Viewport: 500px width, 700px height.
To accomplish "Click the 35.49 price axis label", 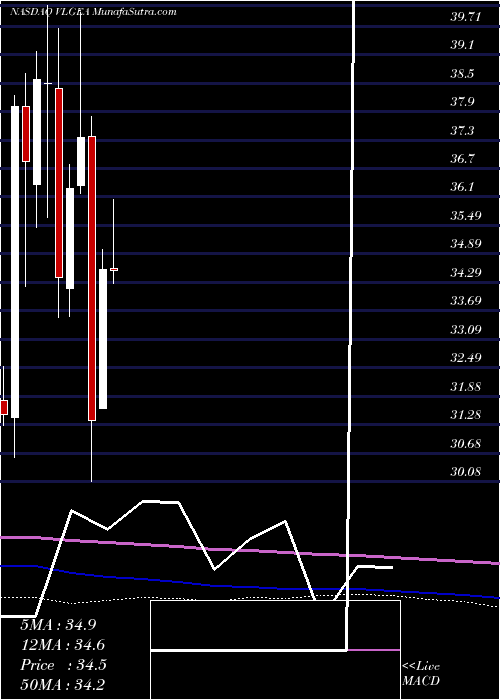I will (x=464, y=216).
